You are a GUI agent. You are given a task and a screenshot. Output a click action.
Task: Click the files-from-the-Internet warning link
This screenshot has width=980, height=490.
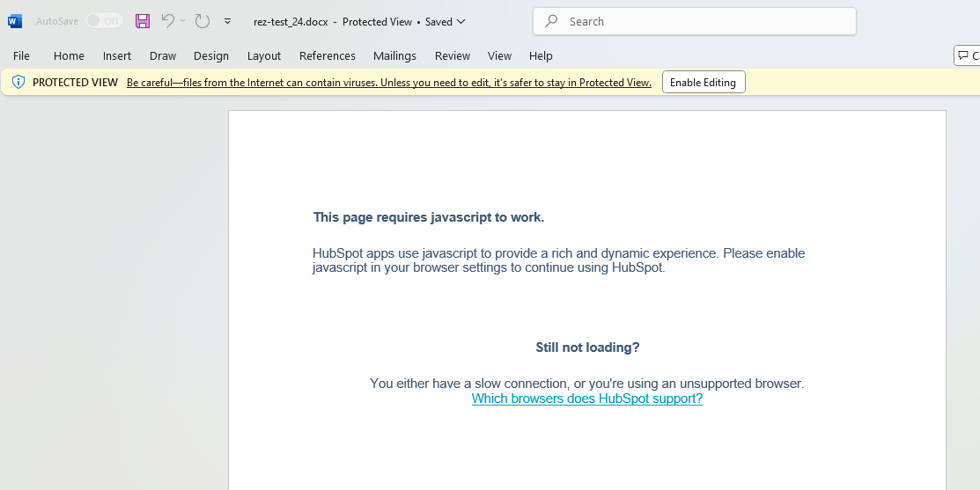[x=389, y=83]
